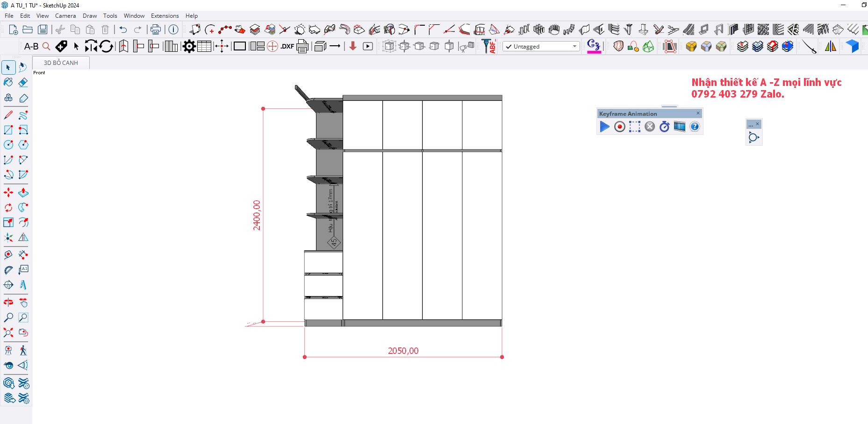Open the Camera menu
Image resolution: width=868 pixels, height=424 pixels.
(x=65, y=16)
